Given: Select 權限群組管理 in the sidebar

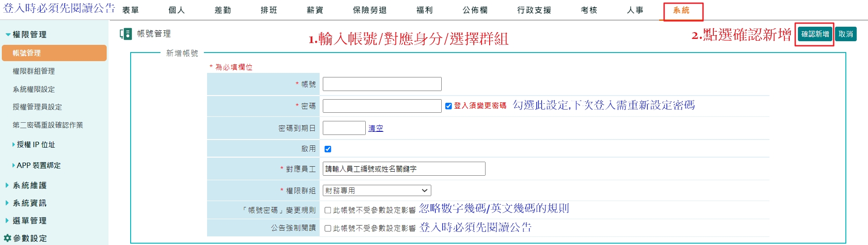Looking at the screenshot, I should 34,71.
